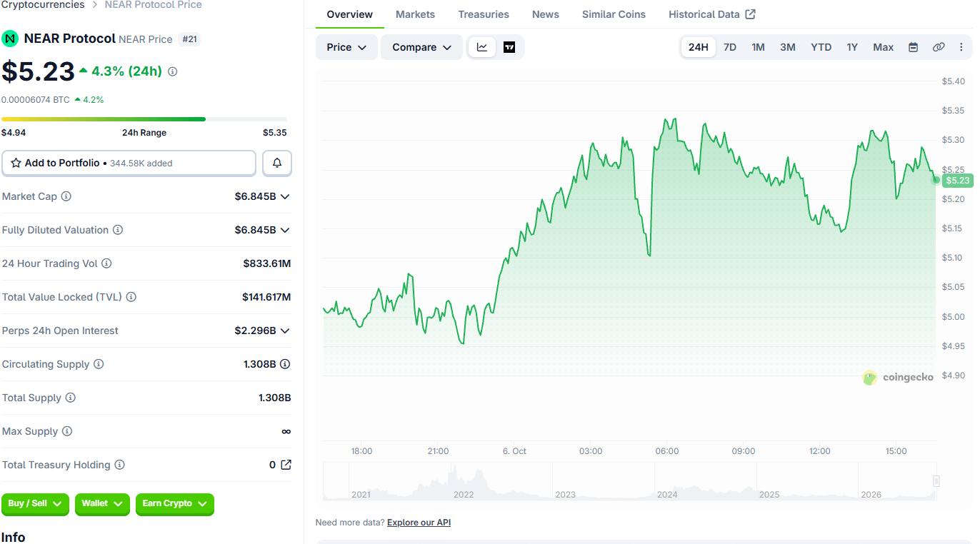
Task: Switch to TradingView chart icon
Action: pos(509,47)
